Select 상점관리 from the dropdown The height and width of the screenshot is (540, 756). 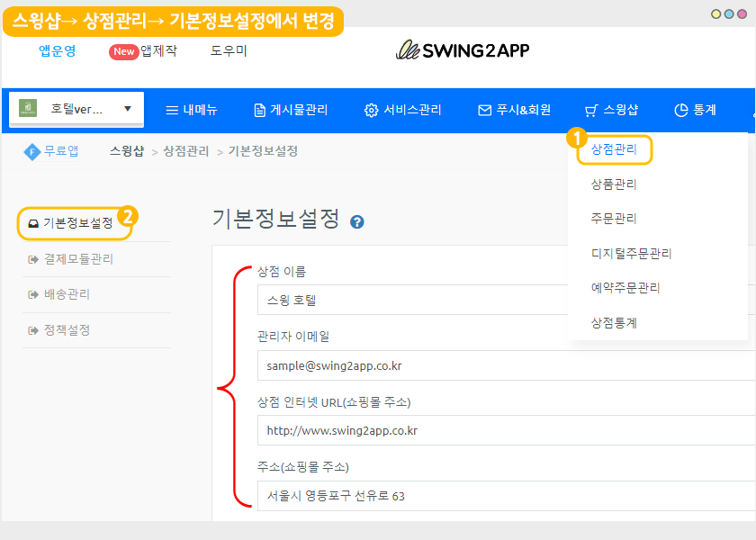[x=614, y=149]
